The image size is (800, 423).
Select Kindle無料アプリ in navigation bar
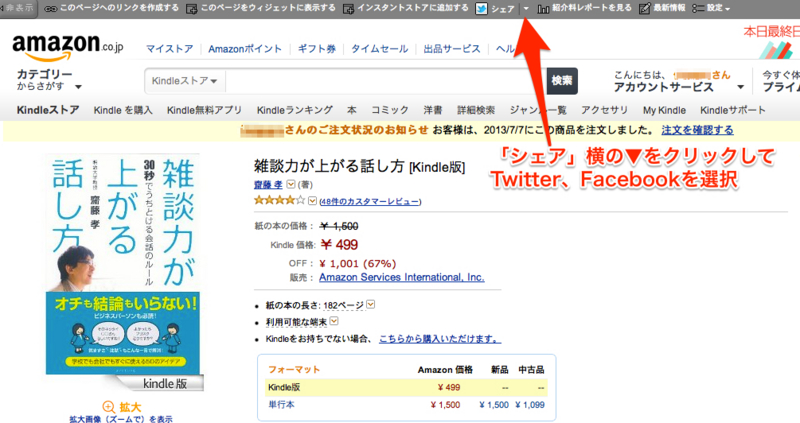pos(204,110)
